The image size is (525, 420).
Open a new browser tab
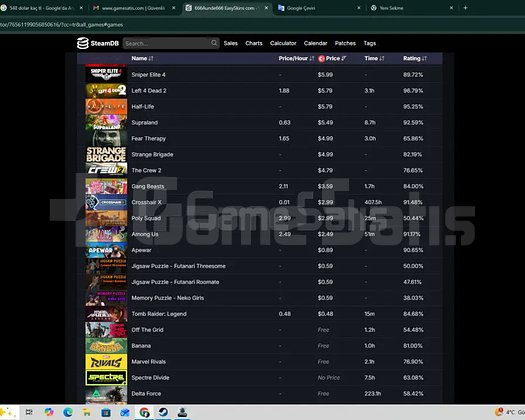[465, 8]
